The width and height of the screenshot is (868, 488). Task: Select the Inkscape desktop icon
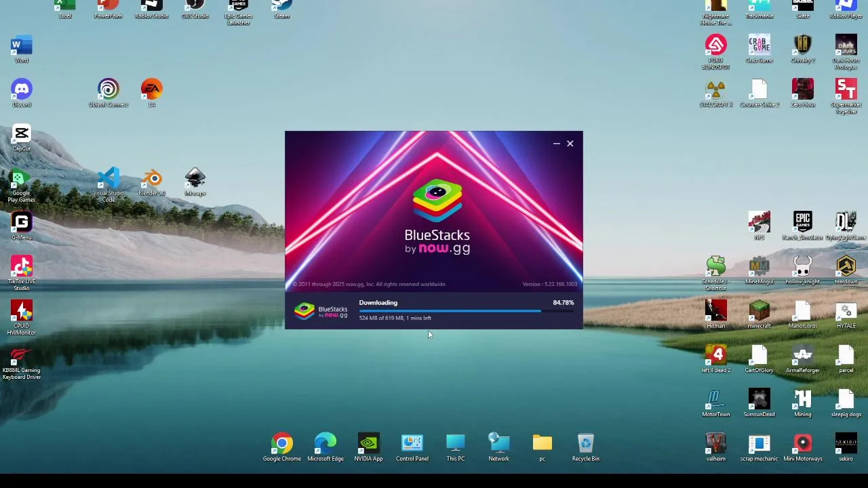(x=195, y=182)
